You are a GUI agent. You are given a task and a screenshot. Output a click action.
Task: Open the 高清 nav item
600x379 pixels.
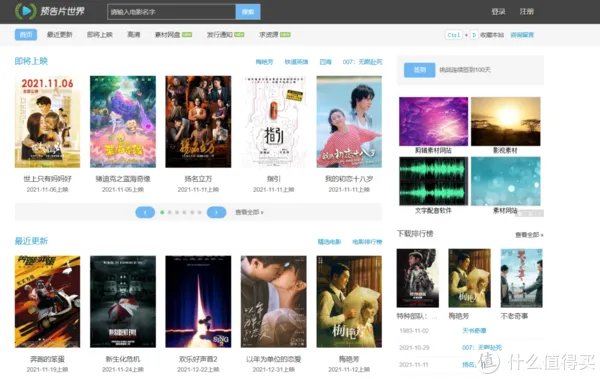coord(134,34)
